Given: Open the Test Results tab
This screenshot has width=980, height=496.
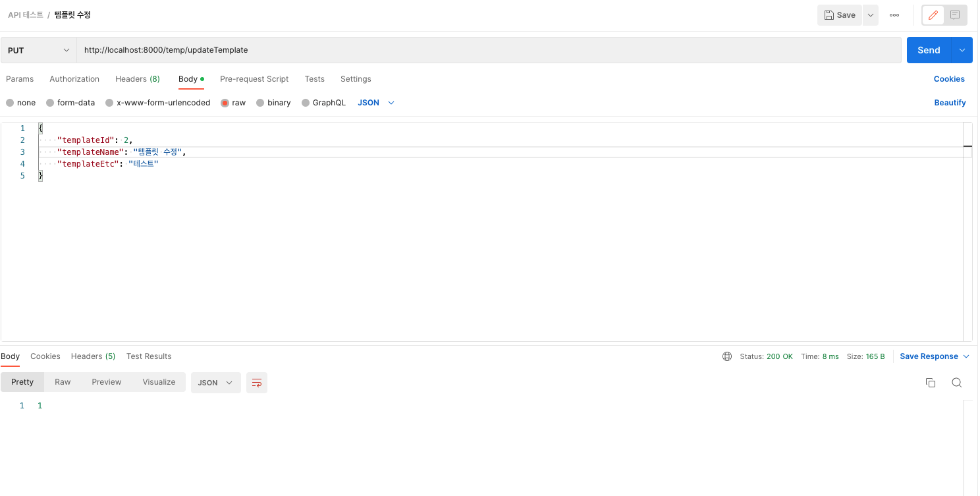Looking at the screenshot, I should click(x=149, y=356).
